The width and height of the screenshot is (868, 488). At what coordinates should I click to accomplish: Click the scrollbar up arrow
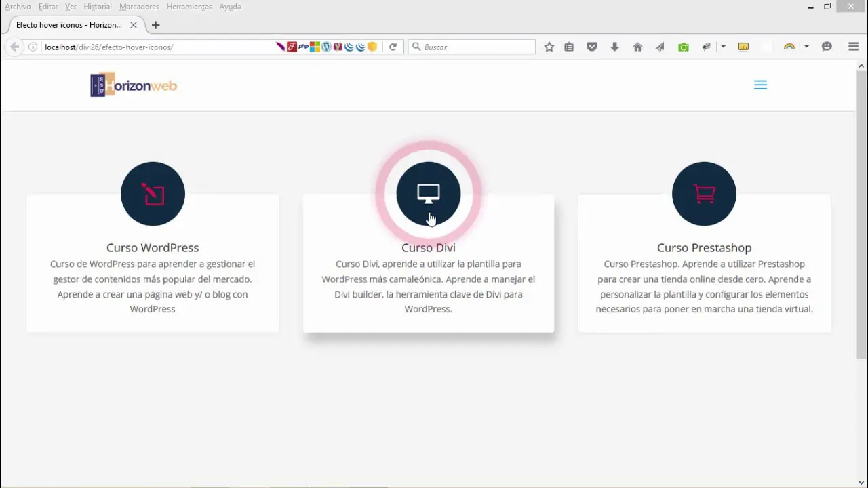coord(862,66)
